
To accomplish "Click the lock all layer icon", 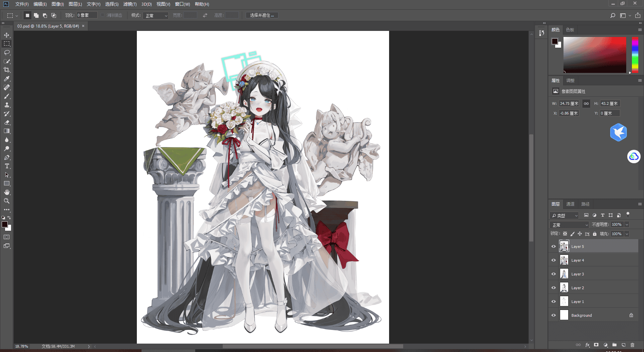I will [595, 234].
